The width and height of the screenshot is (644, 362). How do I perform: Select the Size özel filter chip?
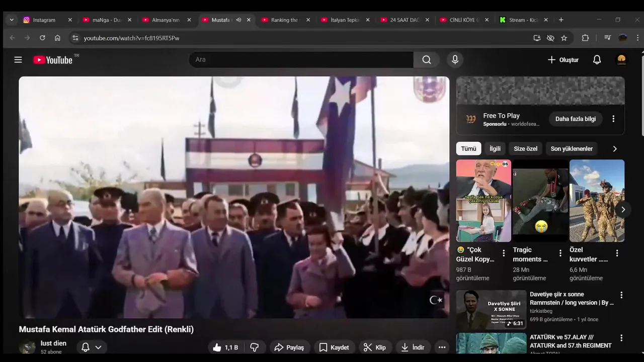point(525,149)
